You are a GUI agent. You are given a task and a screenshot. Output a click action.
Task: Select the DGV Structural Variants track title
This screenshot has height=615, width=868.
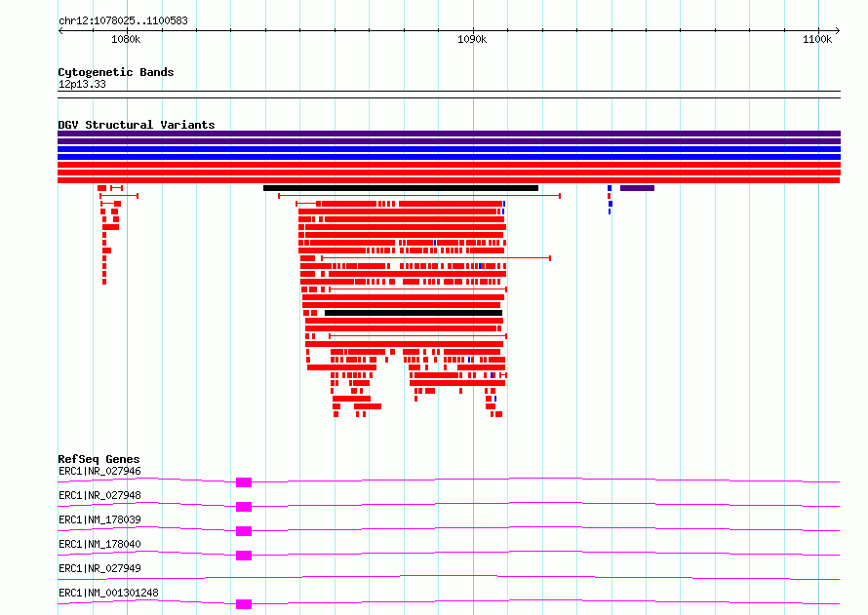[137, 125]
